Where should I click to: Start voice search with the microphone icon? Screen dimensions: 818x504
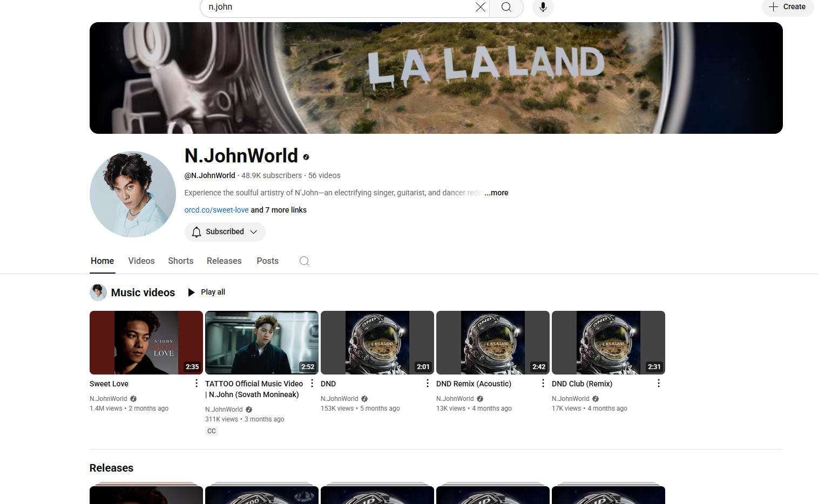[x=543, y=7]
